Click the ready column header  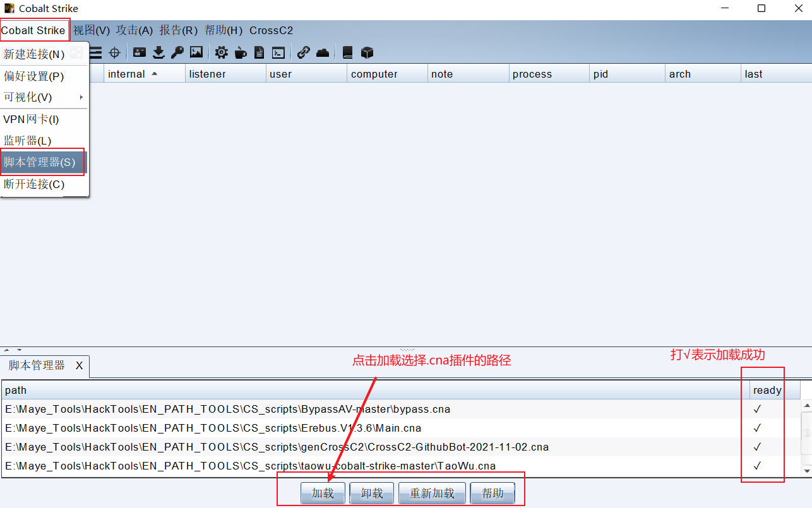tap(775, 390)
